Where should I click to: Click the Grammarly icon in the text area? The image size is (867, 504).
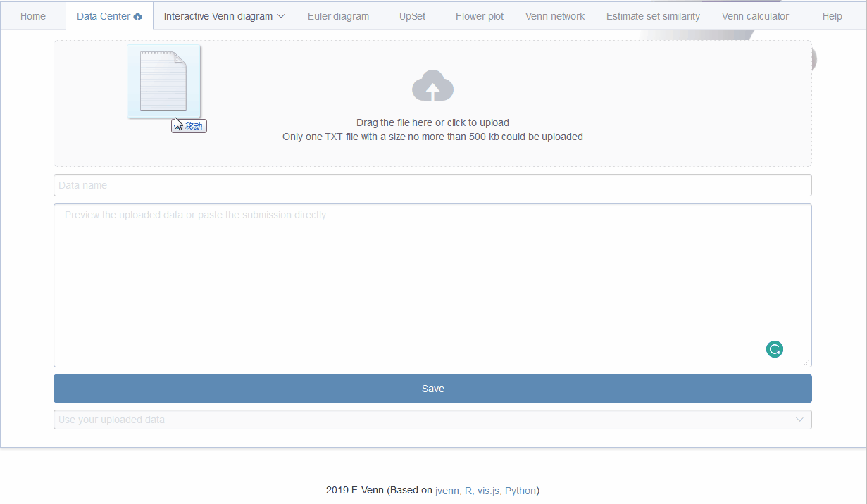pos(775,349)
